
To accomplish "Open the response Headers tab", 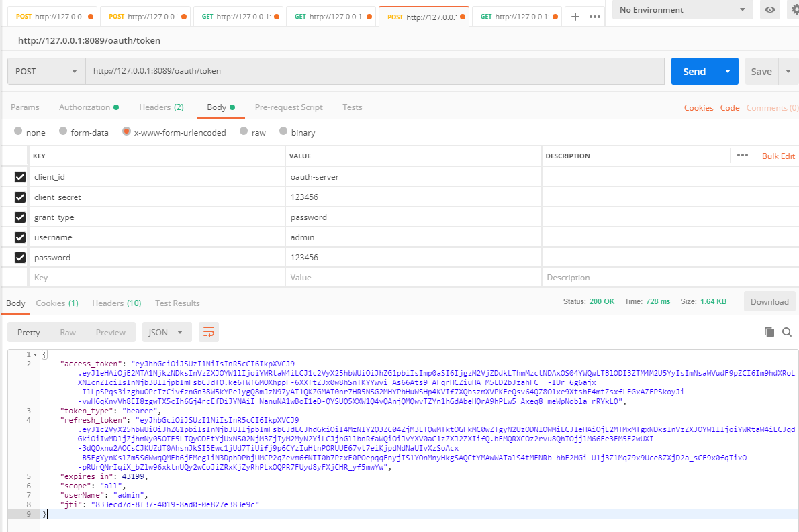I will (x=116, y=303).
